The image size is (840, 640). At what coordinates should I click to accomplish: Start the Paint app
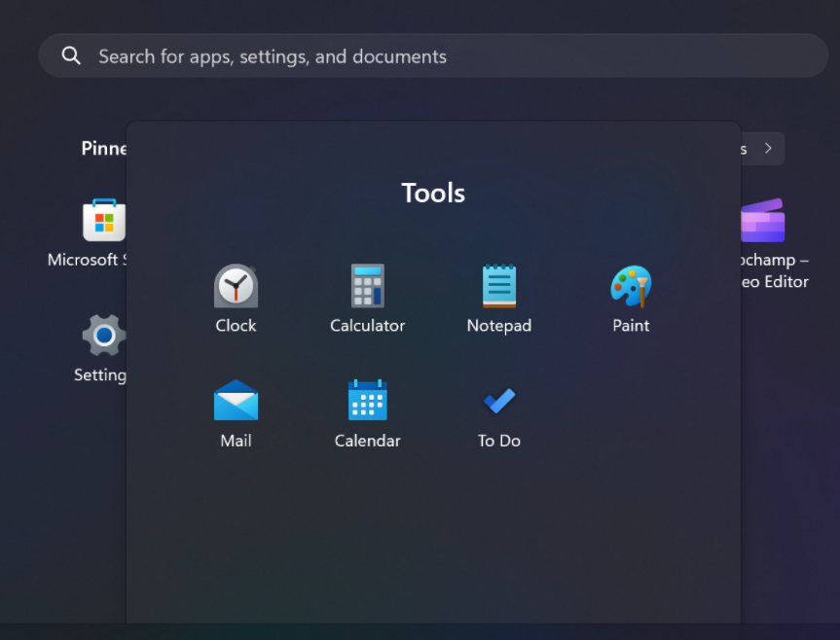[631, 286]
